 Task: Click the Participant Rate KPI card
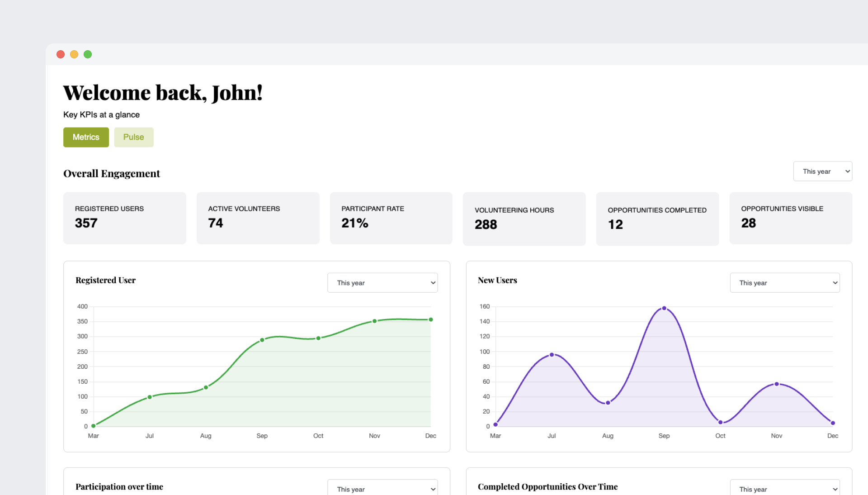tap(391, 218)
